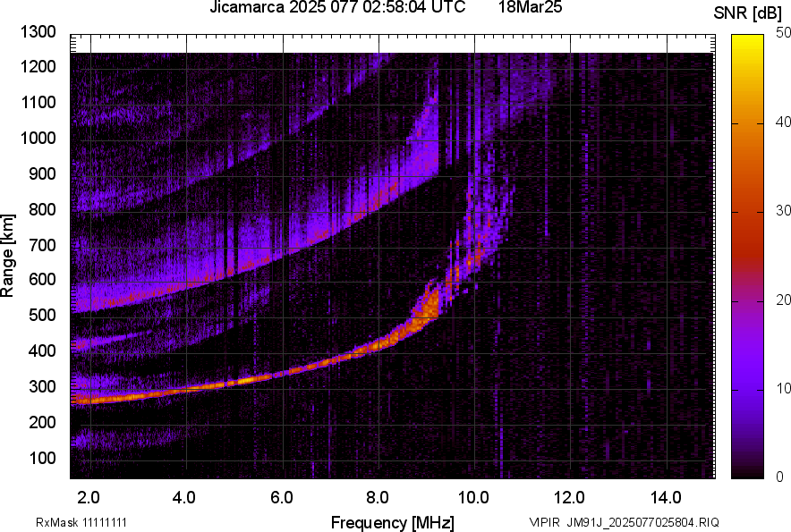Click range tick label '400'
Image resolution: width=791 pixels, height=532 pixels.
point(42,350)
